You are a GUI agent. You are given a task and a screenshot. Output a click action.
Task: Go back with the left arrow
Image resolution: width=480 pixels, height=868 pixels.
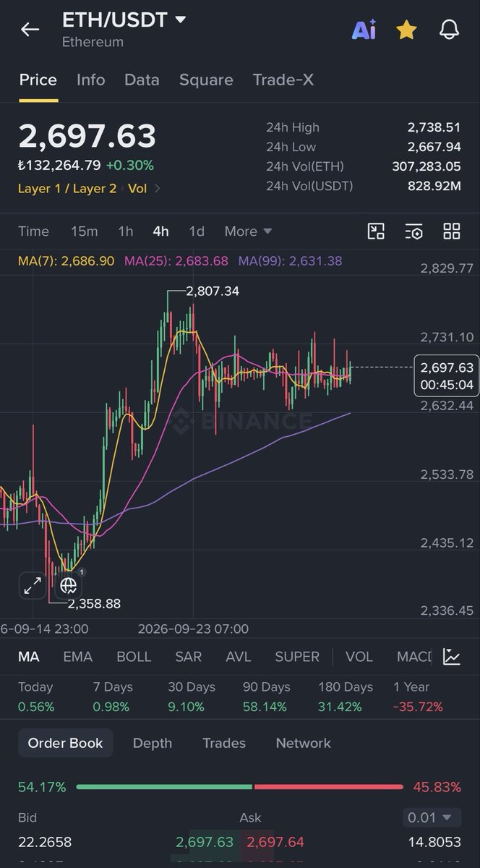(30, 30)
